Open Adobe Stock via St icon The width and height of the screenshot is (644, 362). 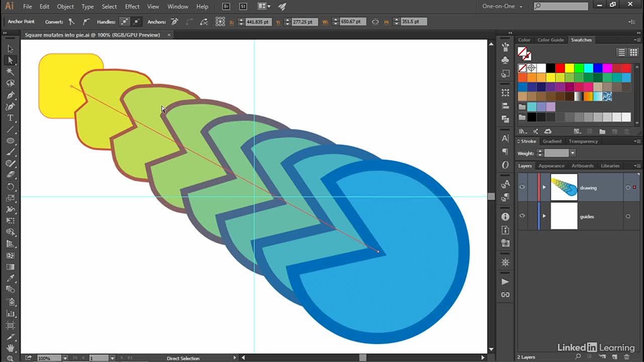click(x=243, y=7)
